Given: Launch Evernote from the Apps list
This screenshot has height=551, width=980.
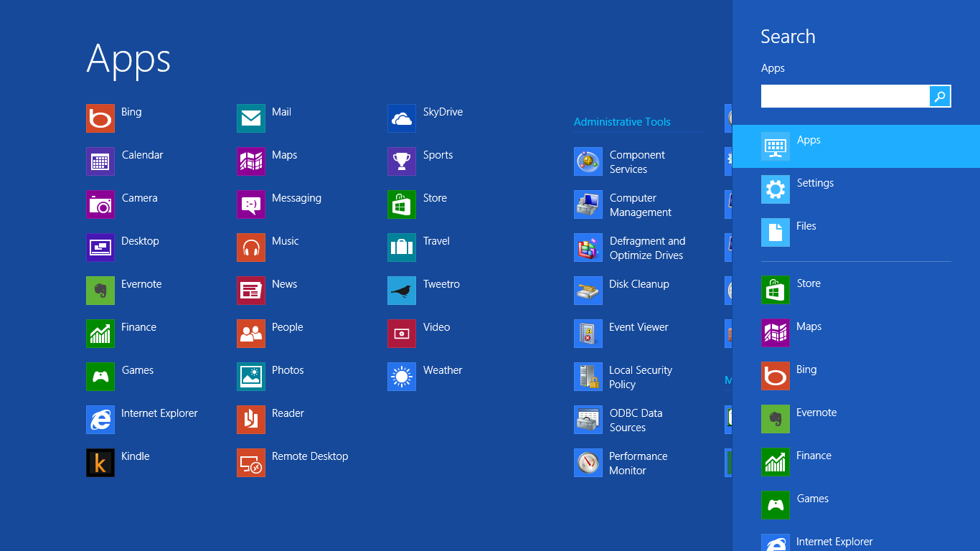Looking at the screenshot, I should click(100, 291).
